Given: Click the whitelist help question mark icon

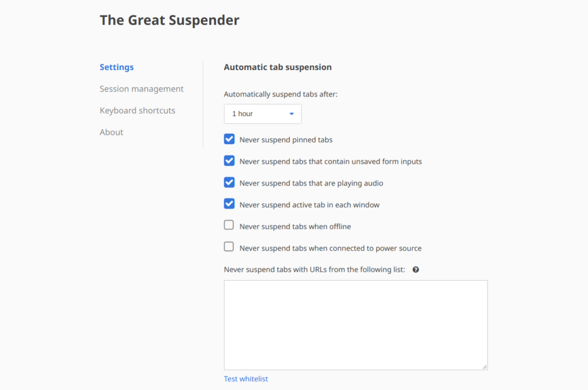Looking at the screenshot, I should [x=416, y=269].
